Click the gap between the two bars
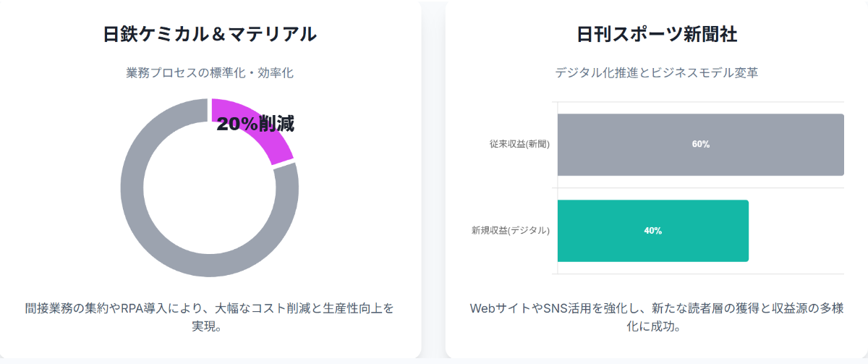Image resolution: width=868 pixels, height=364 pixels. point(700,188)
